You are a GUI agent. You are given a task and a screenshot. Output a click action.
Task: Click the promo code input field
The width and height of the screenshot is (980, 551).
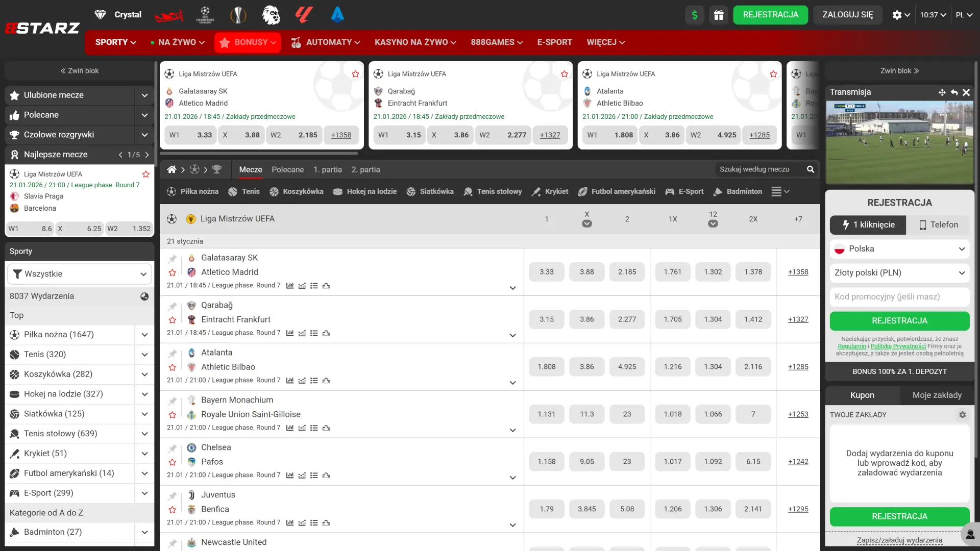899,296
